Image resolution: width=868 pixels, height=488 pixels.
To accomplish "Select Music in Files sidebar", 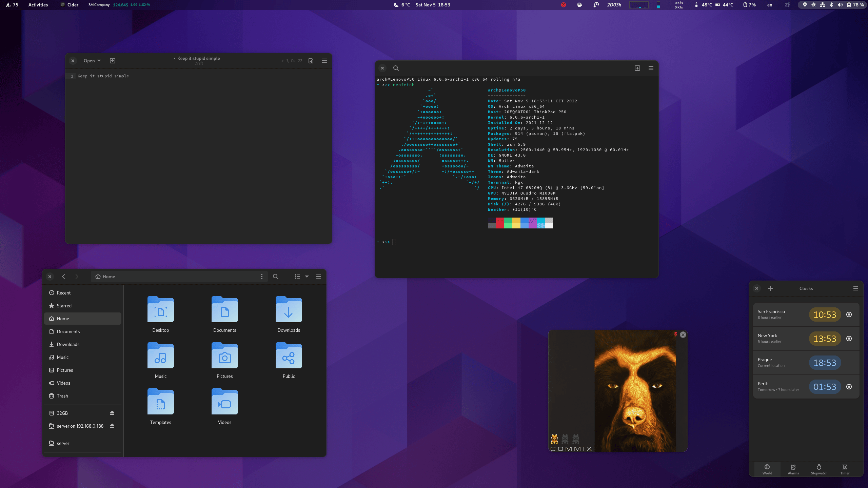I will (x=83, y=357).
